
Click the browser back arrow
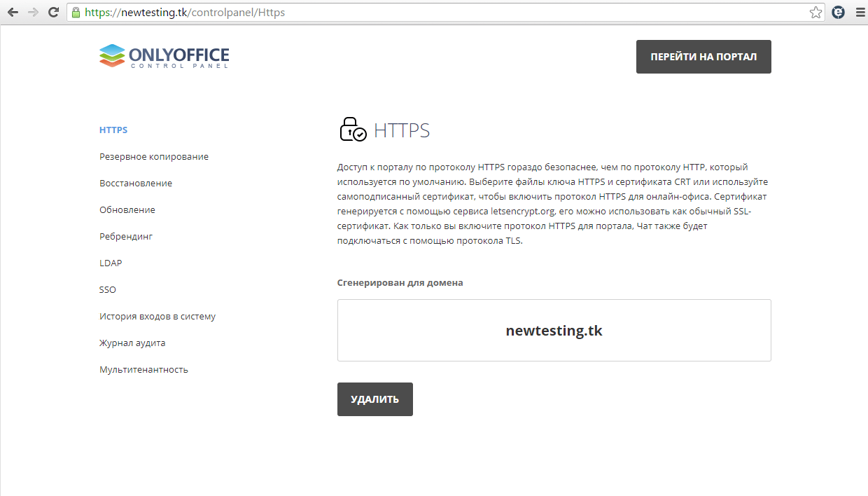(13, 13)
